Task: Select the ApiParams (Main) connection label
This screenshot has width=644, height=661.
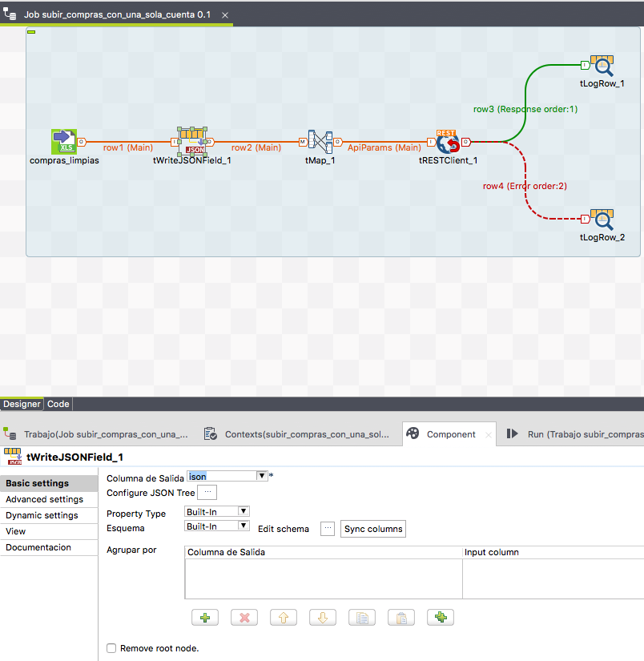Action: pos(384,147)
